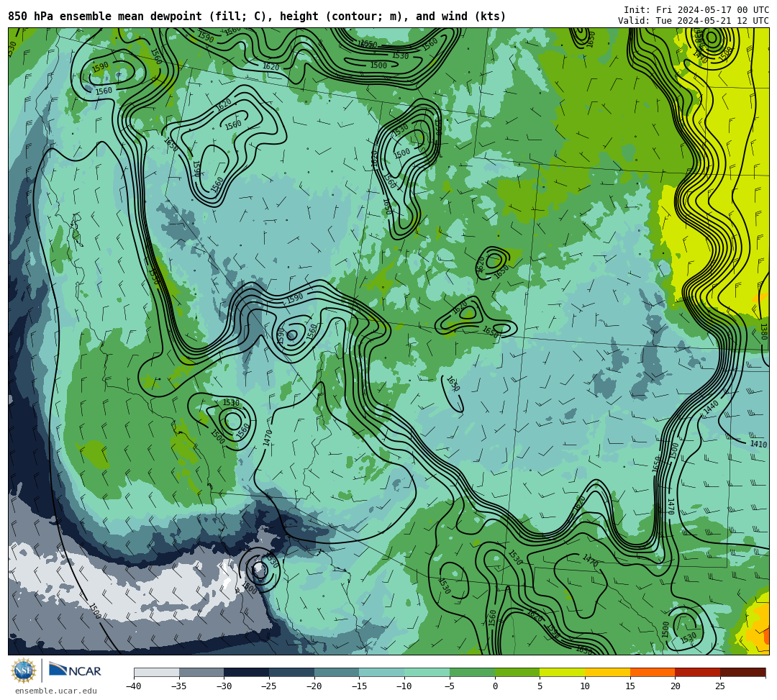Click the amber 10 to 15 colorbar swatch
Viewport: 777px width, 700px height.
pyautogui.click(x=607, y=672)
